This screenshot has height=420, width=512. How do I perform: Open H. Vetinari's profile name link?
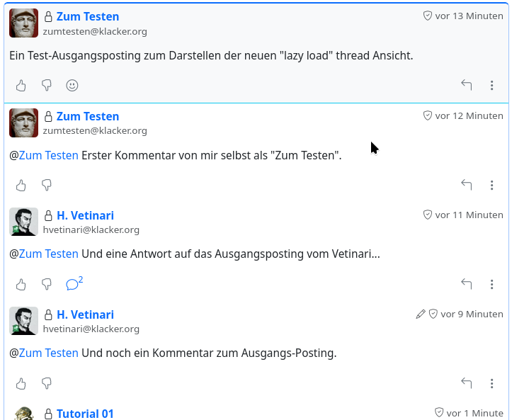[x=85, y=215]
